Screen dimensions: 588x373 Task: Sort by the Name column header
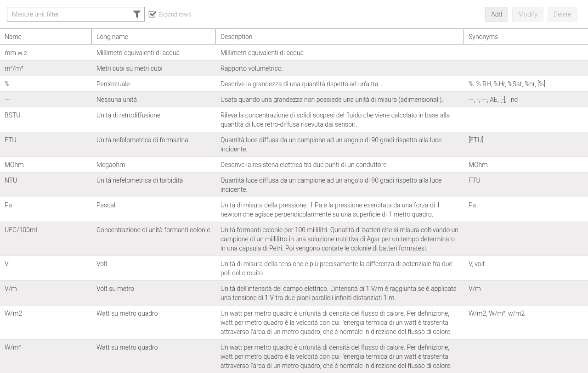point(13,37)
